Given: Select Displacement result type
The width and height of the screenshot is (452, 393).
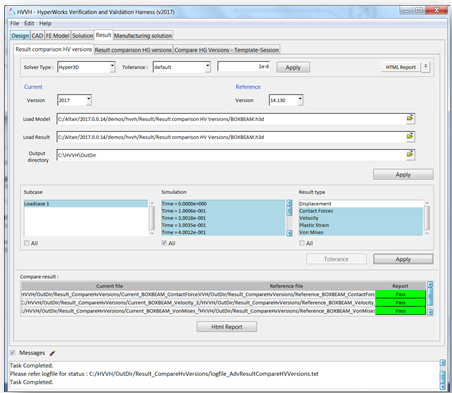Looking at the screenshot, I should [361, 204].
